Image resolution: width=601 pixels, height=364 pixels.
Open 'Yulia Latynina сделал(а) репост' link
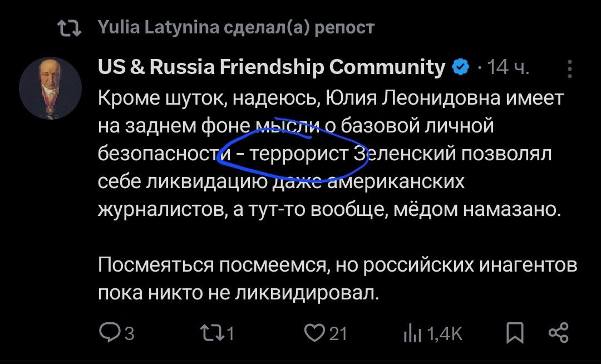coord(236,27)
